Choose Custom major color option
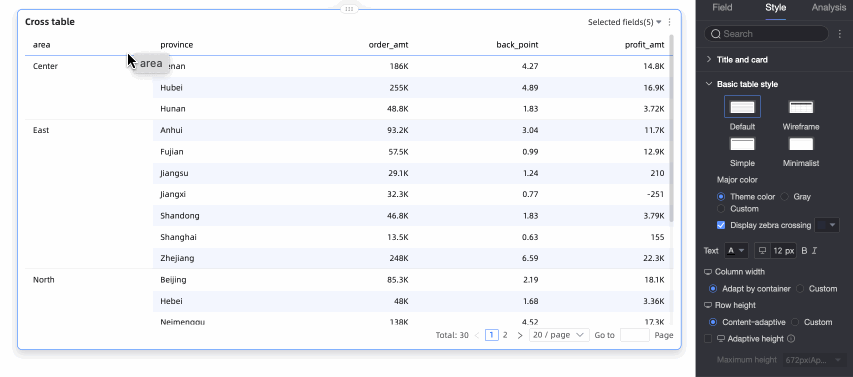The height and width of the screenshot is (377, 853). pos(721,208)
